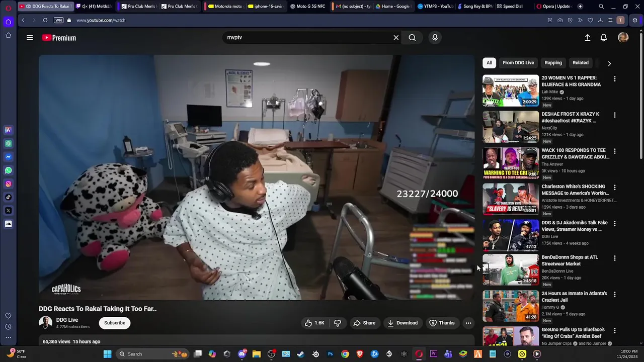644x362 pixels.
Task: Show more filter chips with right arrow
Action: [609, 63]
